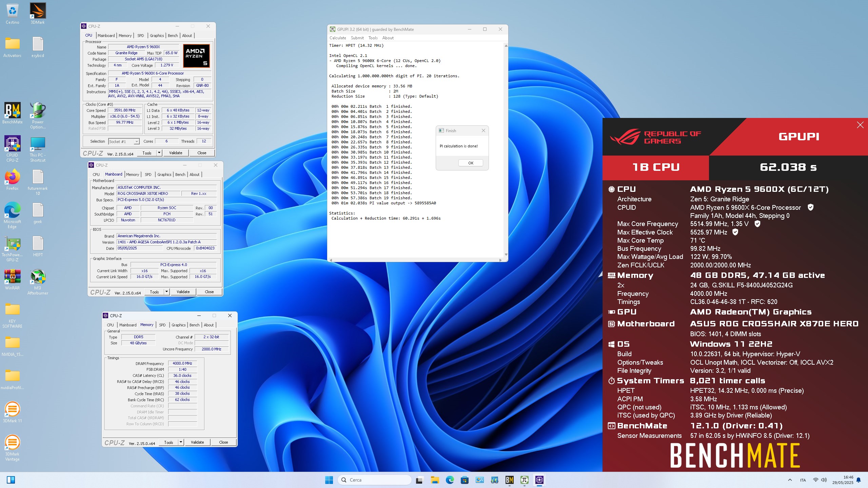
Task: Open Microsoft Edge desktop icon
Action: pos(12,215)
